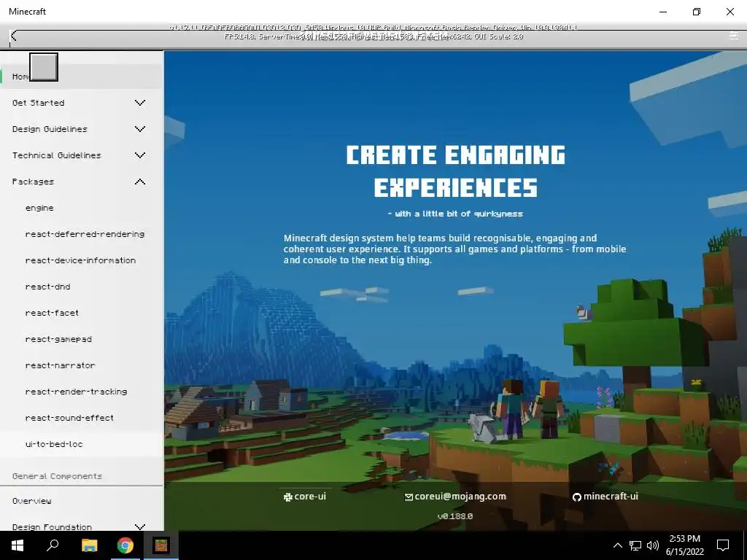This screenshot has height=560, width=747.
Task: Open volume control tray icon
Action: click(x=653, y=545)
